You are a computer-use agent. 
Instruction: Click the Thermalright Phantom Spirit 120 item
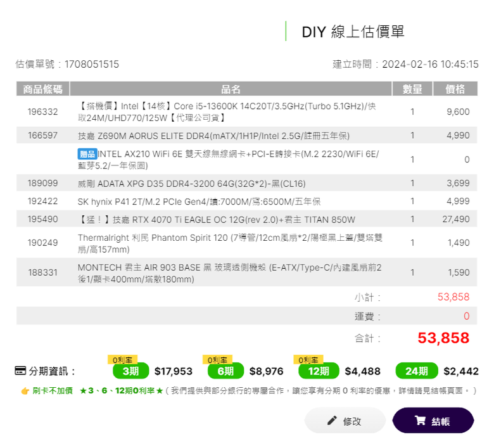[x=230, y=243]
